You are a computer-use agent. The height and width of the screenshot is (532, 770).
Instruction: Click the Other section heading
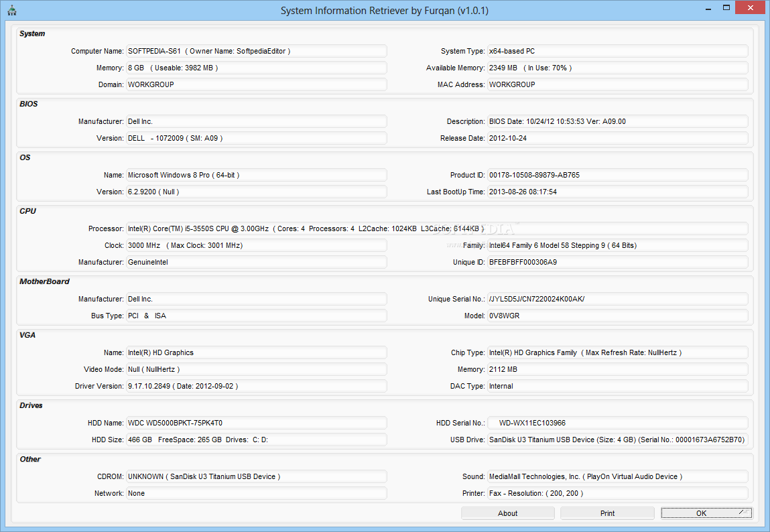coord(30,459)
